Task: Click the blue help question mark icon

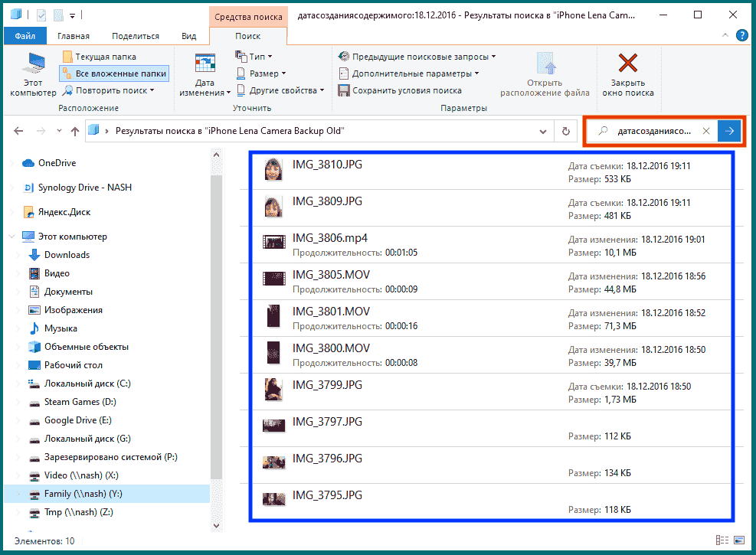Action: tap(741, 36)
